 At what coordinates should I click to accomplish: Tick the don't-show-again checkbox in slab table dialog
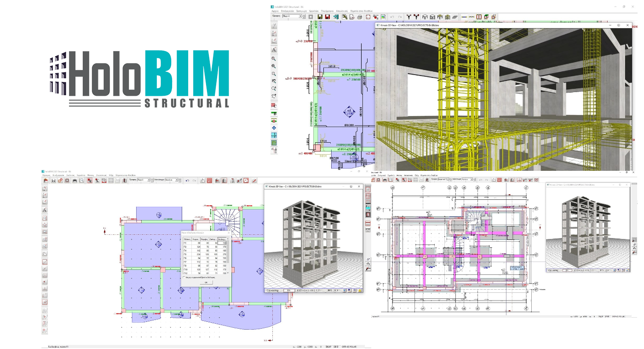184,278
